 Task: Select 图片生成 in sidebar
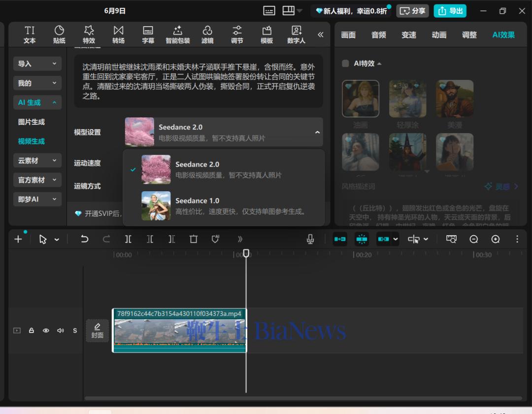pos(31,122)
